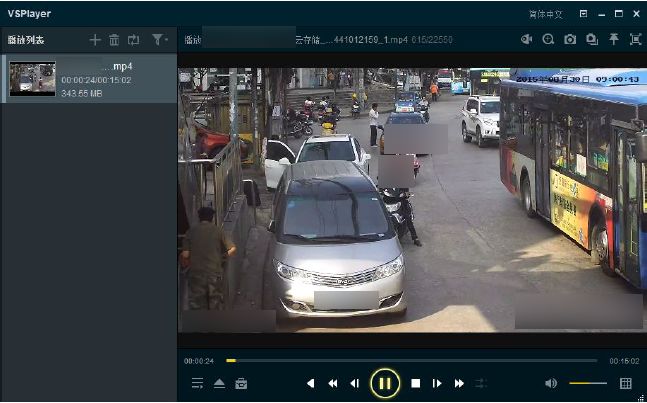The image size is (647, 403).
Task: Open the window division grid layout
Action: [x=626, y=383]
